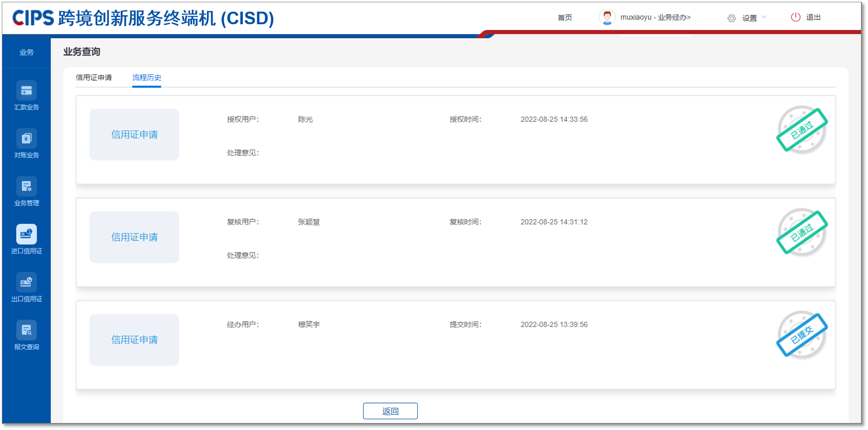
Task: Switch to the 信用证申请 tab
Action: [x=94, y=77]
